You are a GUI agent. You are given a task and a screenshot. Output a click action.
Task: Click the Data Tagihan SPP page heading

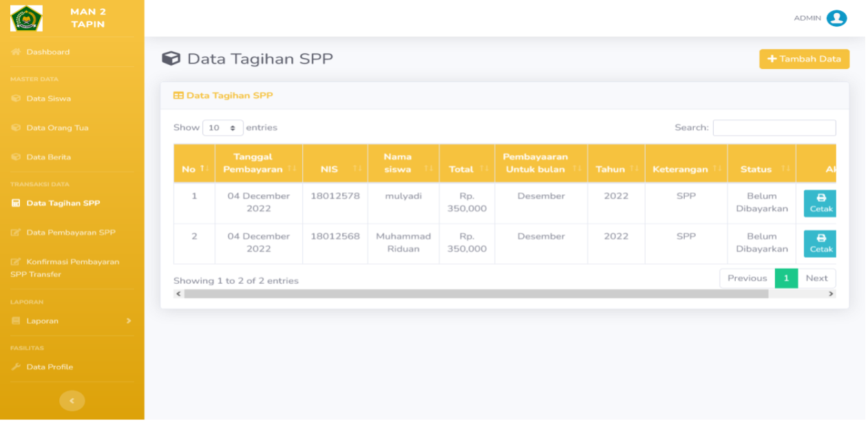coord(260,59)
